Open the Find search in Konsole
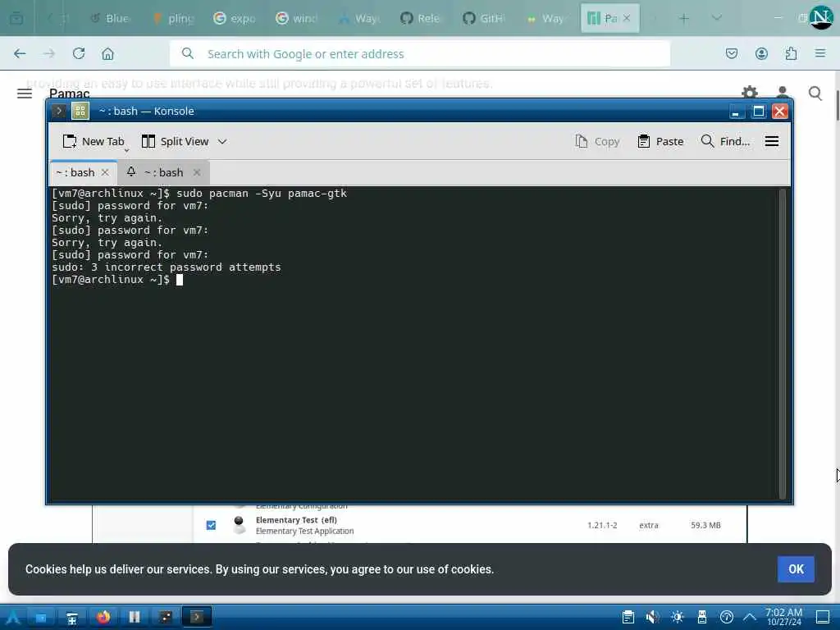 click(725, 141)
